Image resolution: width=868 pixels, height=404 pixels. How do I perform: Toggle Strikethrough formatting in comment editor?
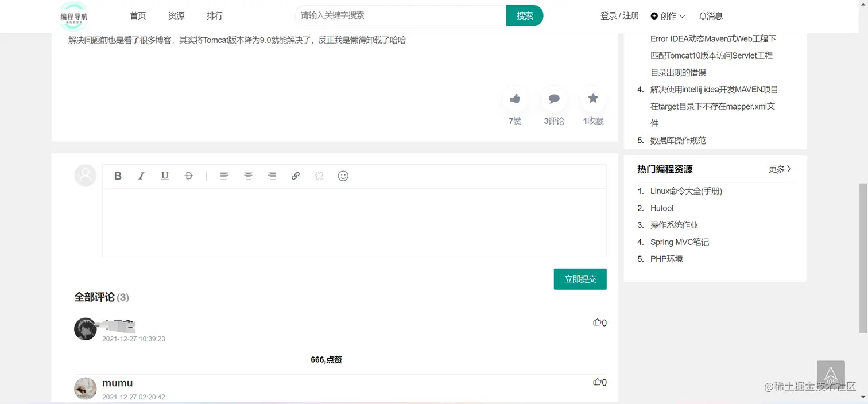(189, 176)
